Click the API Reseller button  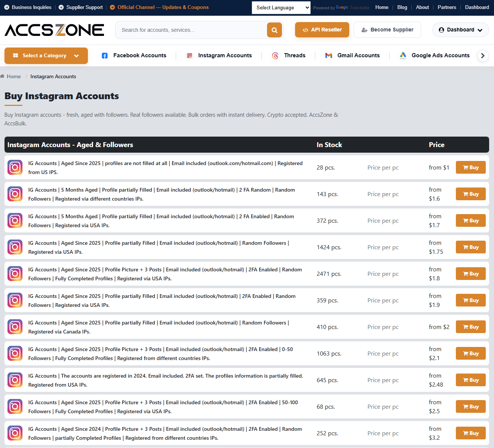click(322, 30)
